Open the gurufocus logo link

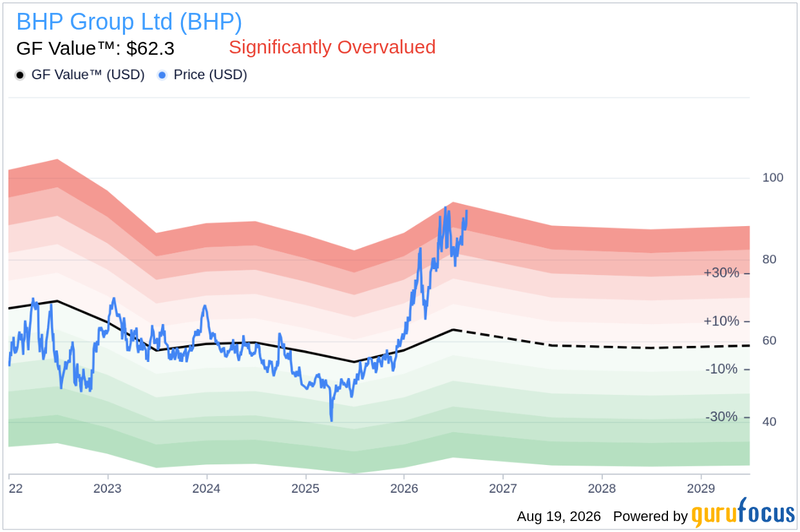coord(743,513)
